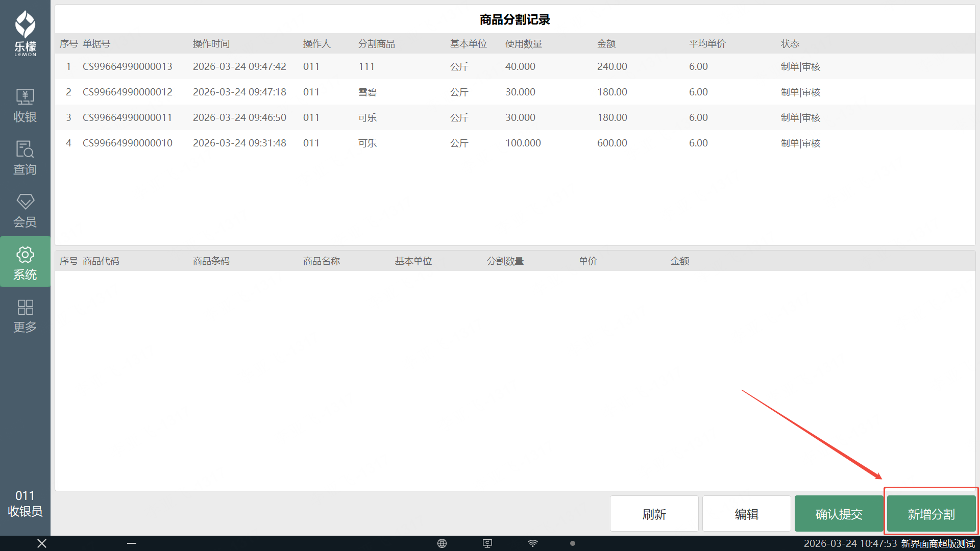Click the 确认提交 confirm submit button
The width and height of the screenshot is (980, 551).
[839, 514]
